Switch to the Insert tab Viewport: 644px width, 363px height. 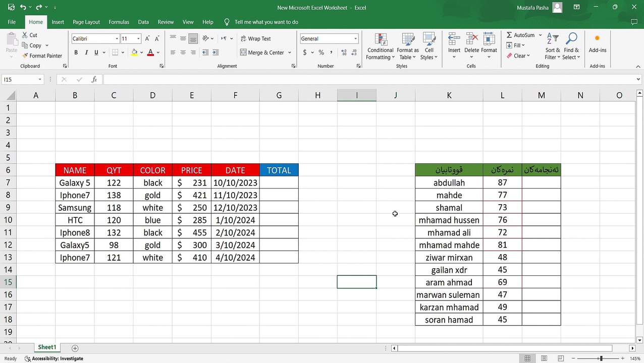tap(58, 22)
